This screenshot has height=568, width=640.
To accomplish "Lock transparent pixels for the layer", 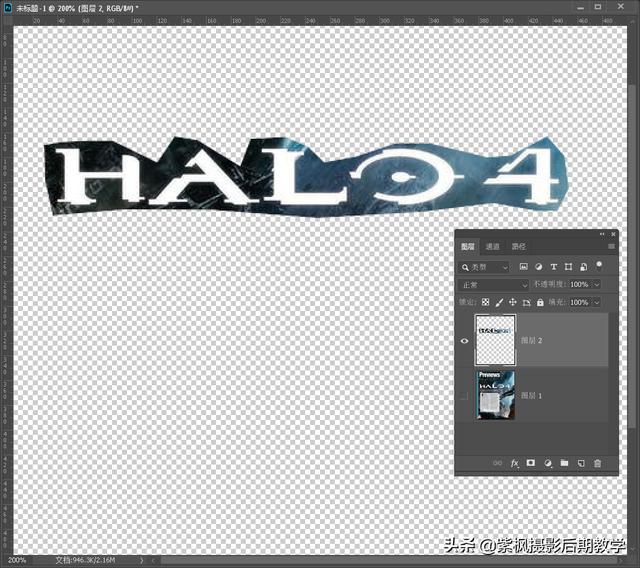I will (485, 302).
